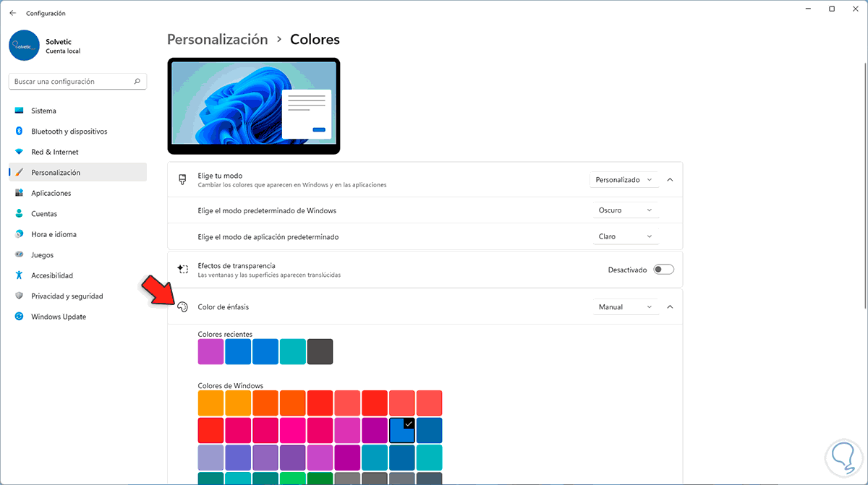Click the Desactivado status text
The image size is (868, 485).
(627, 270)
